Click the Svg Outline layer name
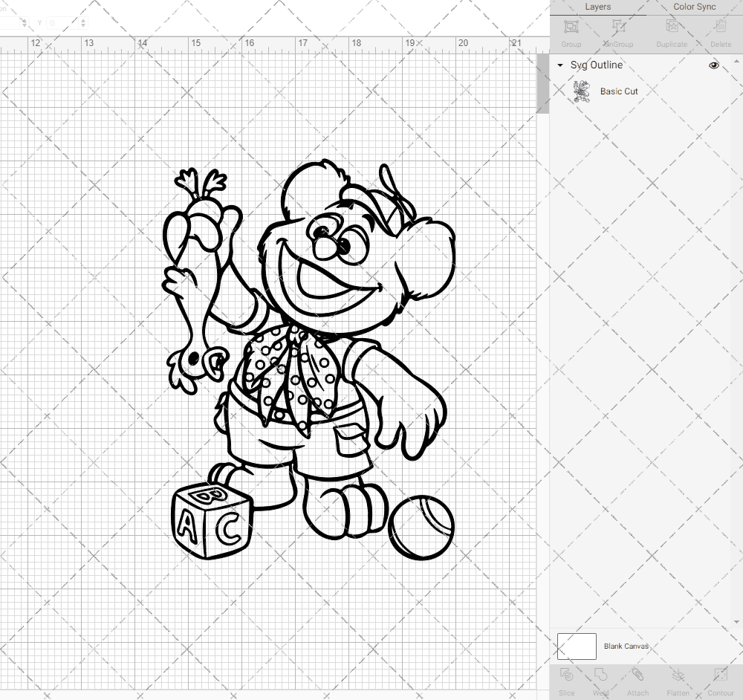743x700 pixels. [596, 65]
